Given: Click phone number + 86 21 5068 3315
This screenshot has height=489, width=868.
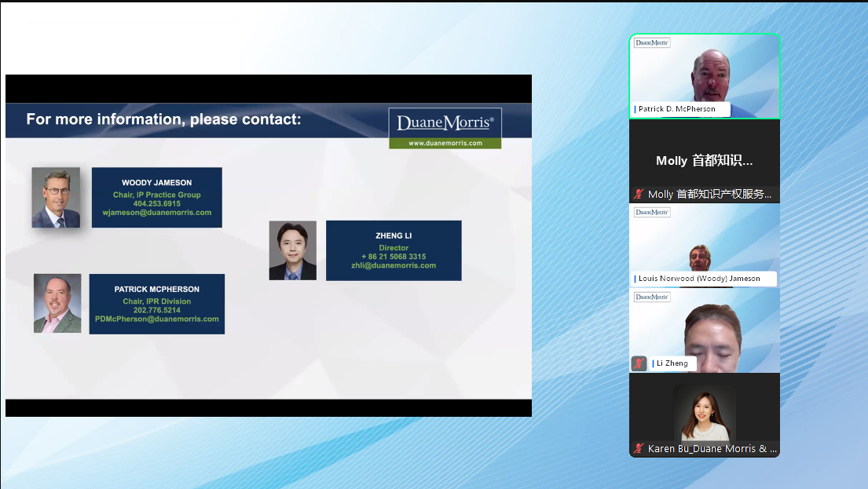Looking at the screenshot, I should point(394,257).
